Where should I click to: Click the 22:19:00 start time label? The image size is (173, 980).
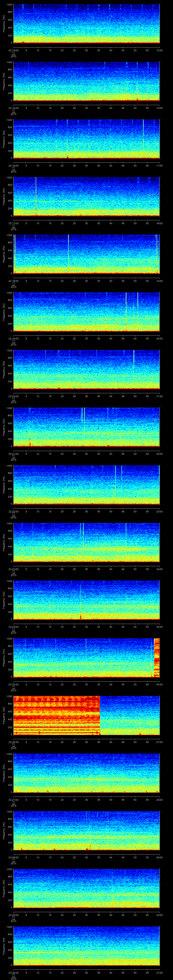[x=13, y=339]
